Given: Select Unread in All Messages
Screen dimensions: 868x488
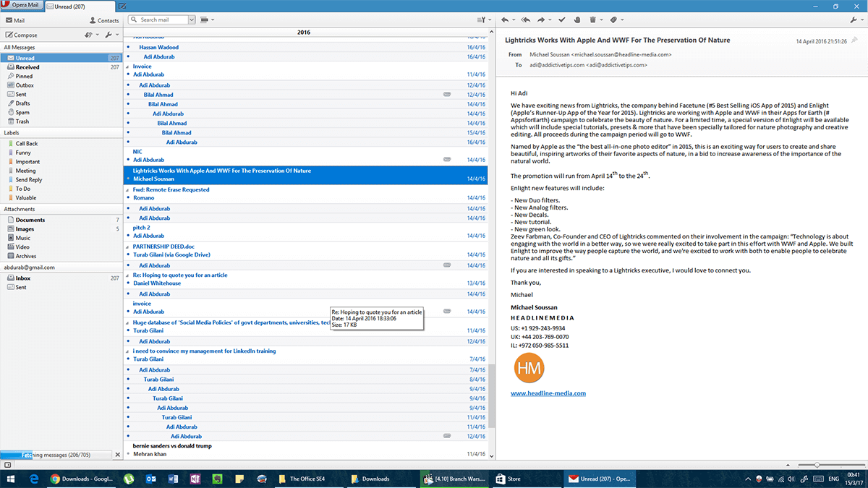Looking at the screenshot, I should [x=61, y=58].
